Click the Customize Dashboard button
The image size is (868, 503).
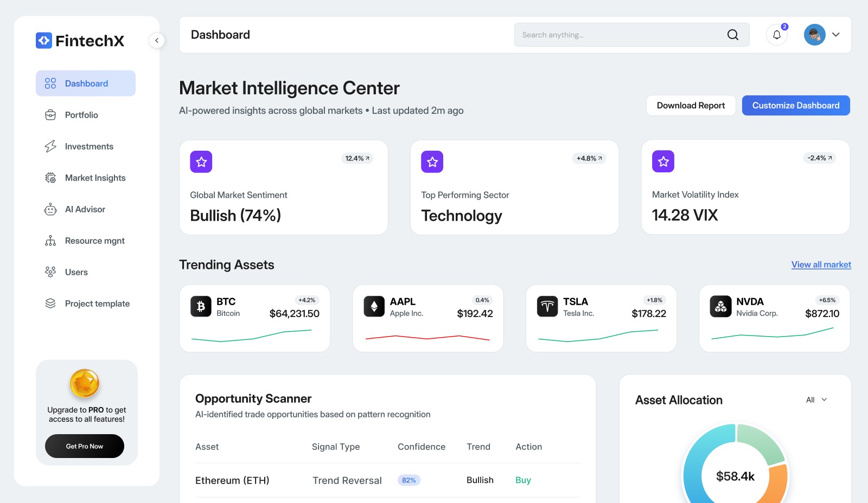click(795, 105)
